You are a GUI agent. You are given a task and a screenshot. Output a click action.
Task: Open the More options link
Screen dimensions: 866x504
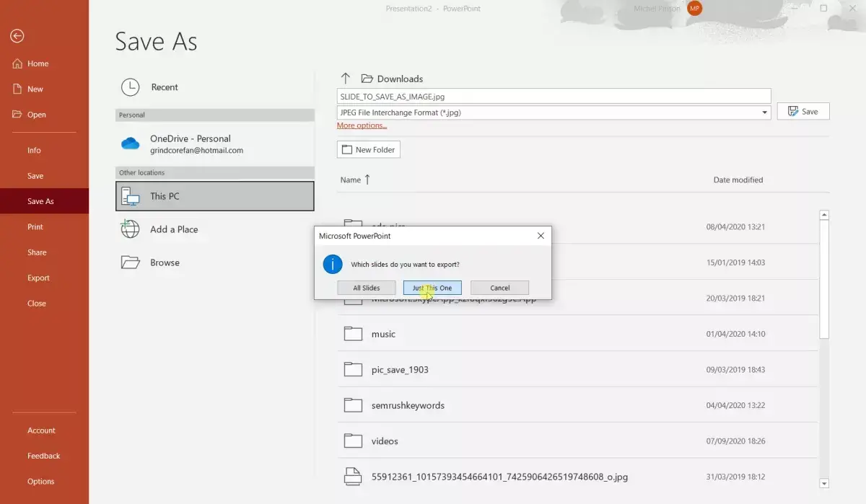click(x=362, y=125)
